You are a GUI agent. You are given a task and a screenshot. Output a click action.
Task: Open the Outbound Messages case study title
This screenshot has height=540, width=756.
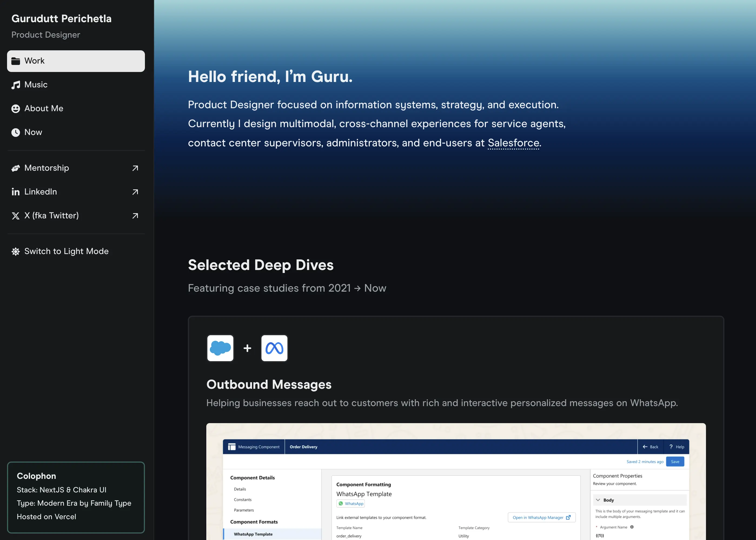pos(269,384)
